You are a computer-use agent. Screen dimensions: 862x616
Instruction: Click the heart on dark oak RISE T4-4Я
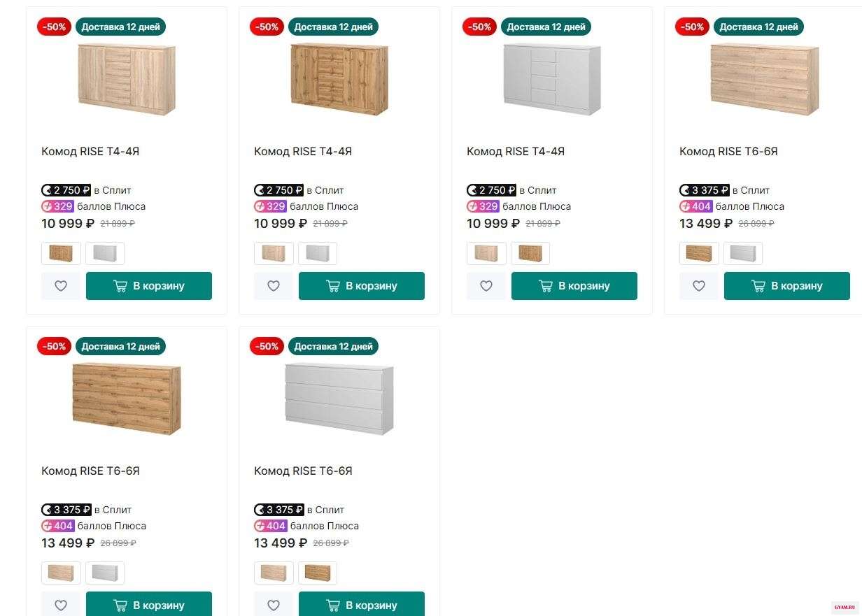274,286
